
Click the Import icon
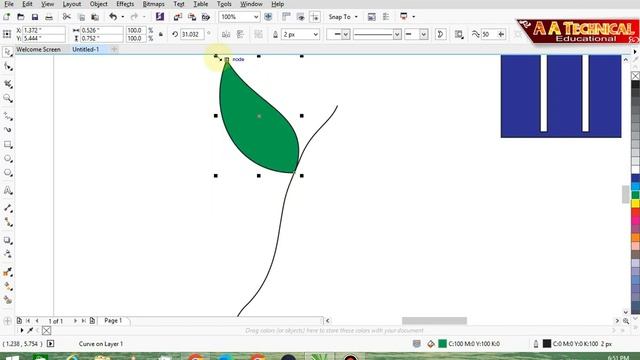[x=177, y=17]
